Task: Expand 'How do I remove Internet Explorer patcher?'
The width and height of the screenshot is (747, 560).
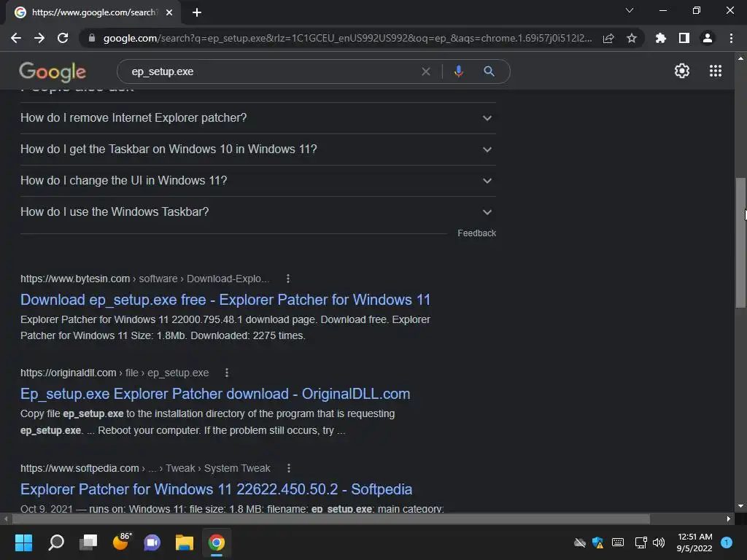Action: click(x=258, y=117)
